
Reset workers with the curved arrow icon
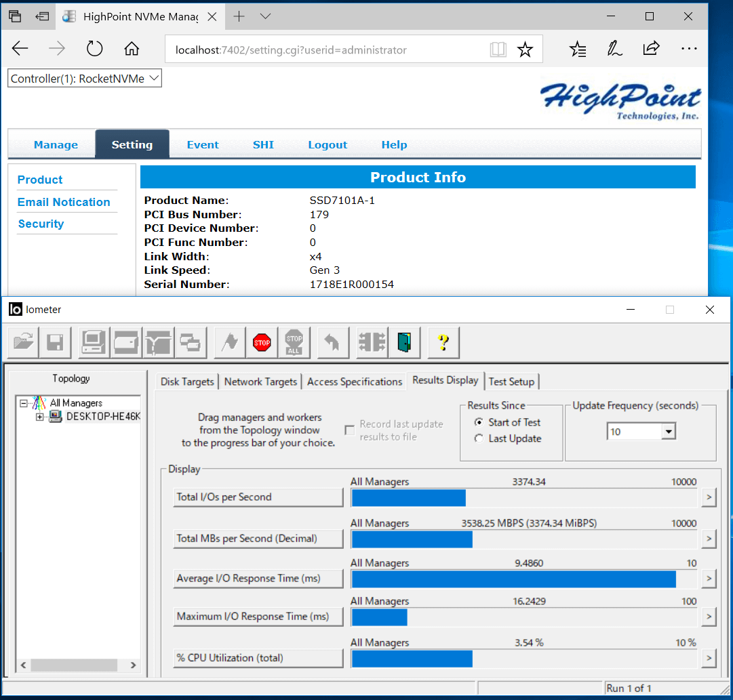click(x=333, y=342)
